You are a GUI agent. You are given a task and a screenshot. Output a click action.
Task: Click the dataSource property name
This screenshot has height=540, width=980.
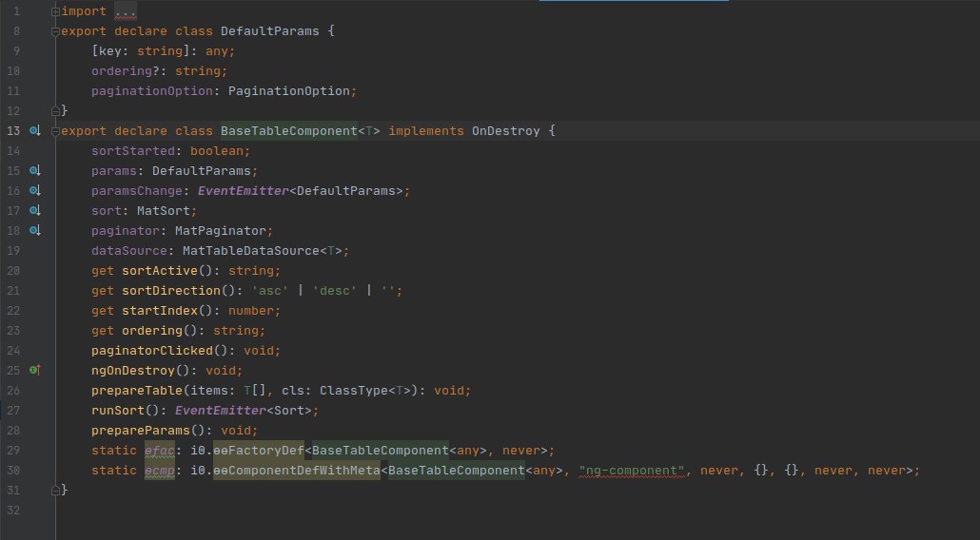click(x=129, y=251)
